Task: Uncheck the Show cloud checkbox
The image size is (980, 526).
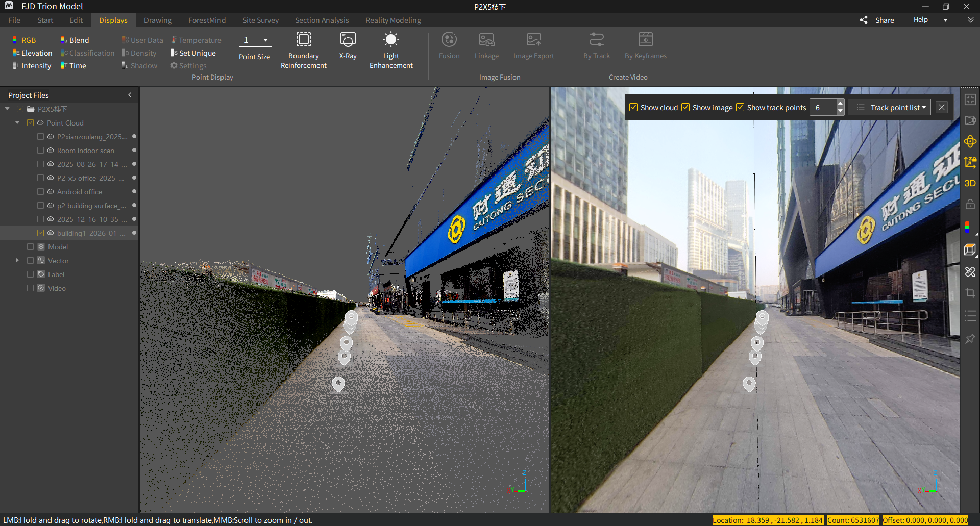Action: pos(633,108)
